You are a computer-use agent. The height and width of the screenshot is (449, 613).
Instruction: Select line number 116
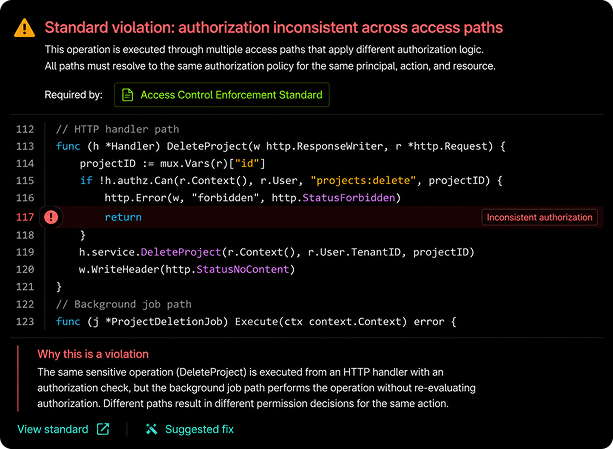pyautogui.click(x=25, y=198)
